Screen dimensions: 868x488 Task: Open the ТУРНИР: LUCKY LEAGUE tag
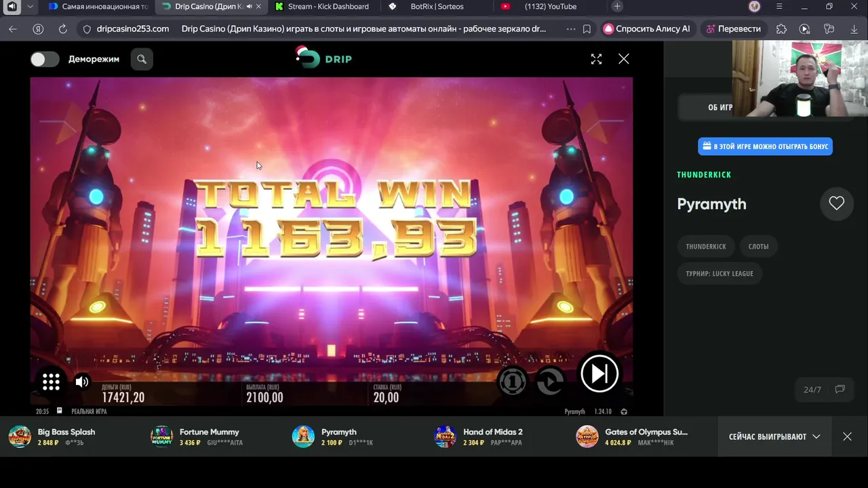click(719, 273)
